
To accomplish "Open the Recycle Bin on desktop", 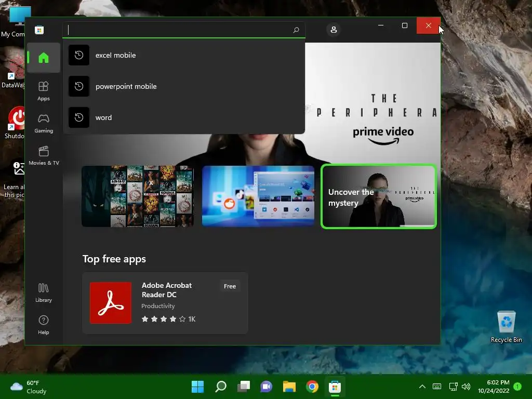I will coord(506,327).
